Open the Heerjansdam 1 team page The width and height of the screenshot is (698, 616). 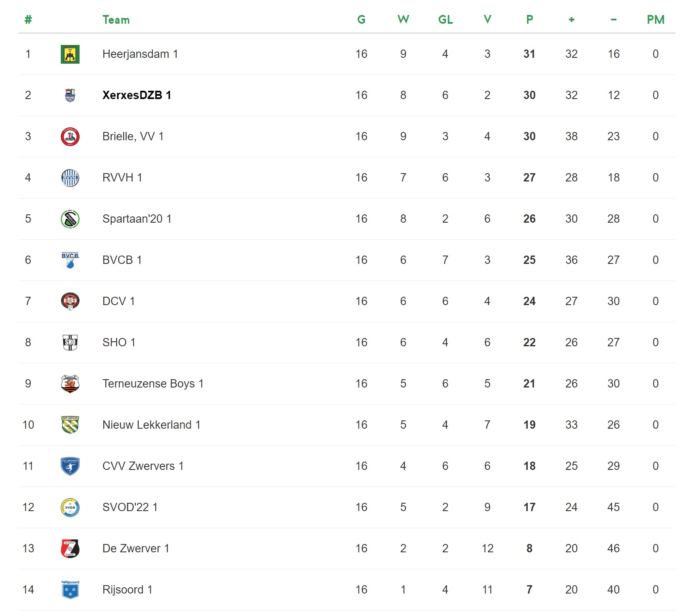140,54
